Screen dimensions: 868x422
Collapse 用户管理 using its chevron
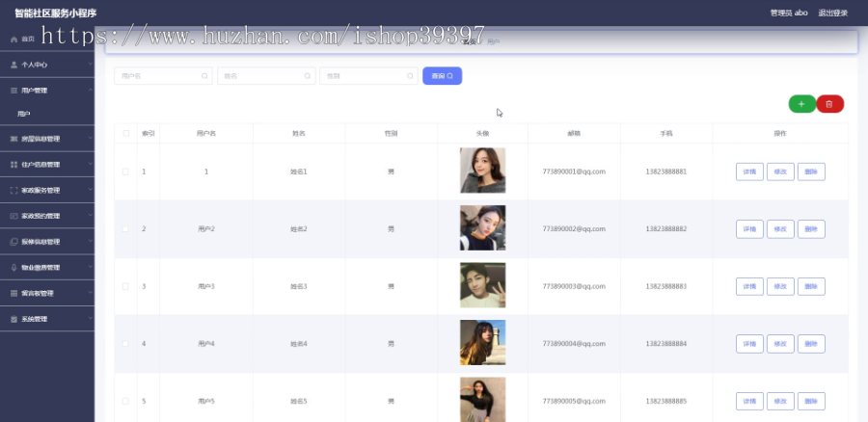coord(91,91)
